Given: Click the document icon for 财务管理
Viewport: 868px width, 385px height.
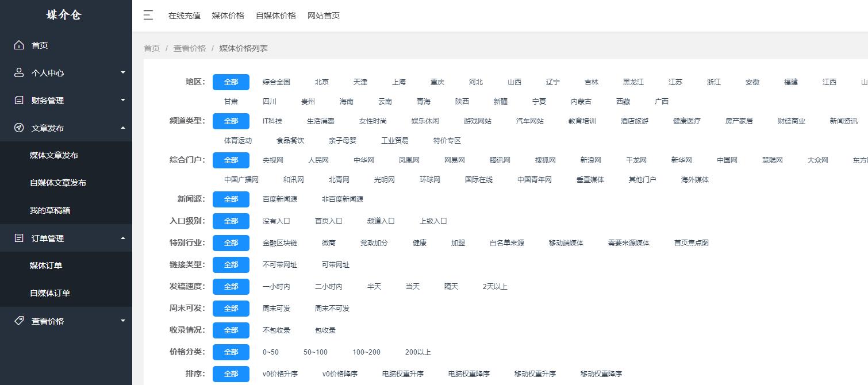Looking at the screenshot, I should point(18,100).
